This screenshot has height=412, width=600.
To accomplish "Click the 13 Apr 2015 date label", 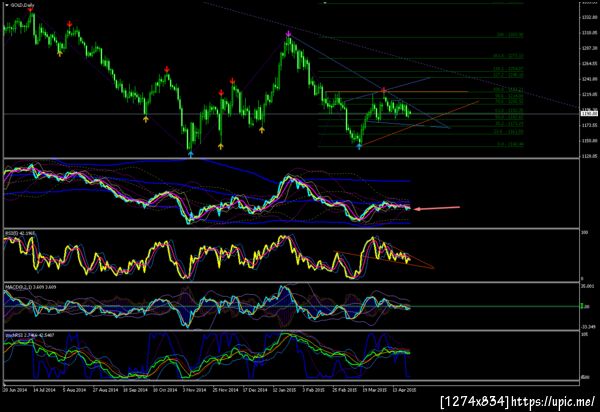I will pos(404,390).
